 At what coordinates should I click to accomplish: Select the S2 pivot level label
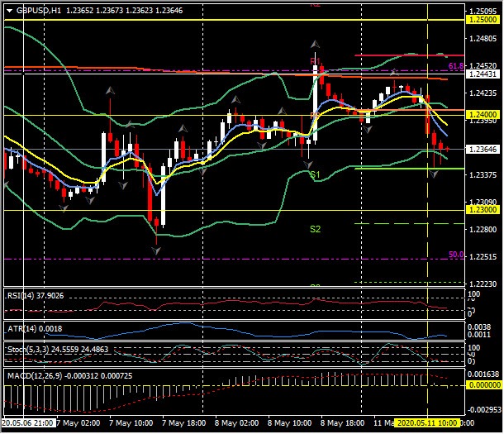click(x=315, y=229)
